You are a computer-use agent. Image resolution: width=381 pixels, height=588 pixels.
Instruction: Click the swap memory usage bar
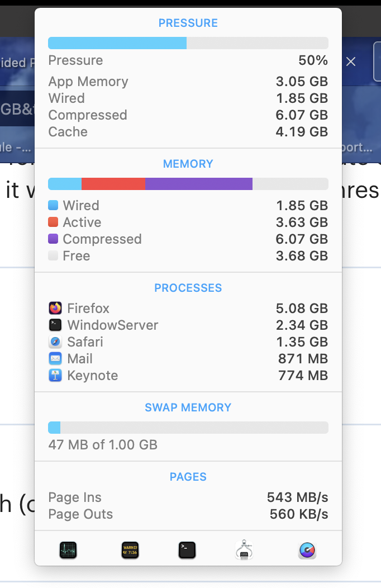pos(188,428)
